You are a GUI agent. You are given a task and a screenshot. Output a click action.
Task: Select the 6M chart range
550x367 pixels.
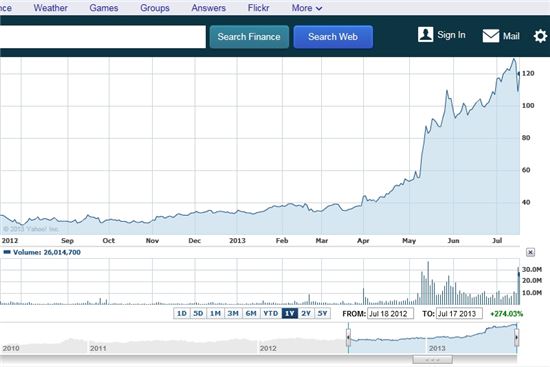(x=251, y=313)
